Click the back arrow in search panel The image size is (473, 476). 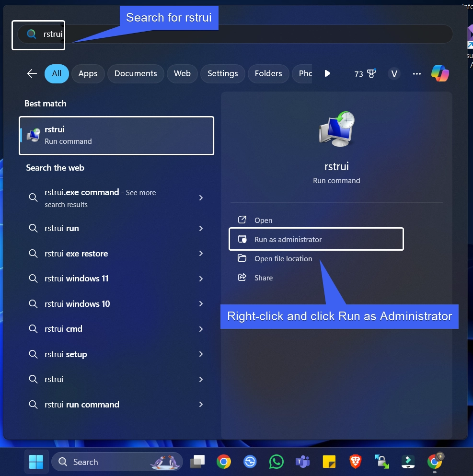click(x=32, y=73)
